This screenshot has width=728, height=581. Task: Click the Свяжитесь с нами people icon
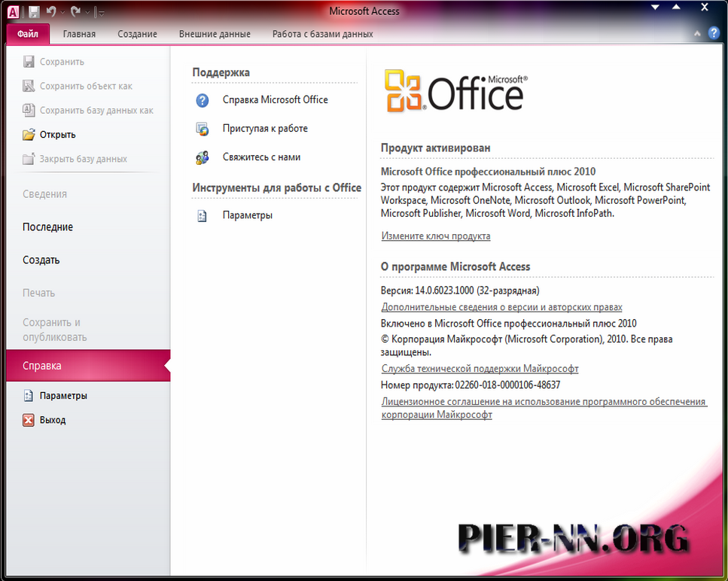click(203, 158)
